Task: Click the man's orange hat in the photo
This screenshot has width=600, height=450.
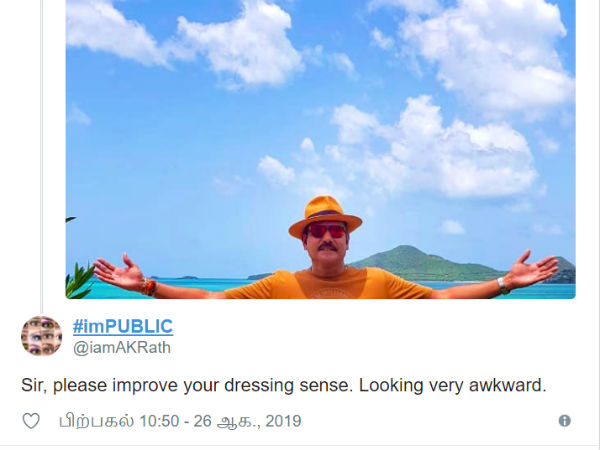Action: pyautogui.click(x=325, y=215)
